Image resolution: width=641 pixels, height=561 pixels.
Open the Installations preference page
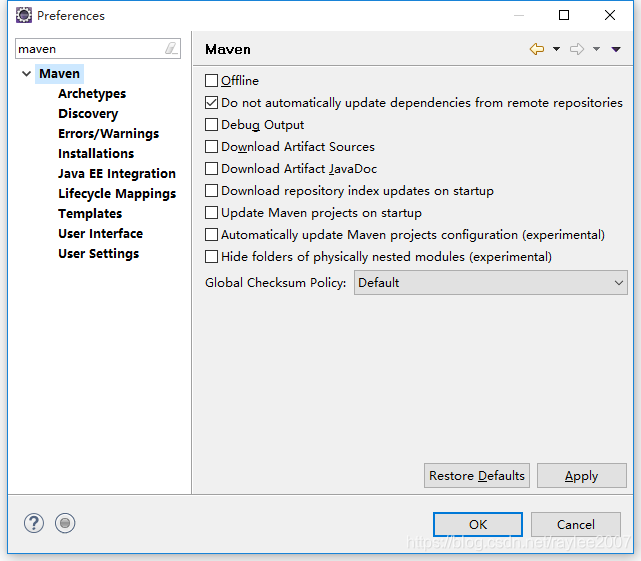pos(96,154)
